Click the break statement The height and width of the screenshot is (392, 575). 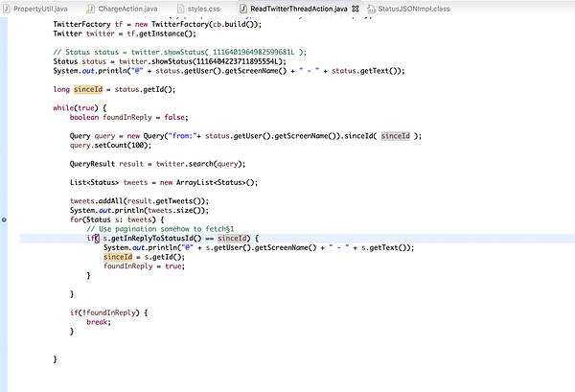point(99,322)
